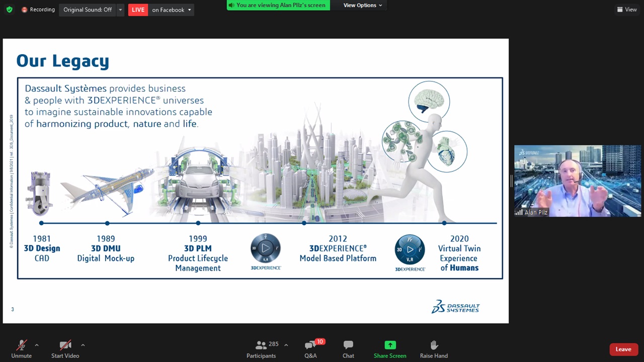Open the View Options dropdown

(362, 5)
